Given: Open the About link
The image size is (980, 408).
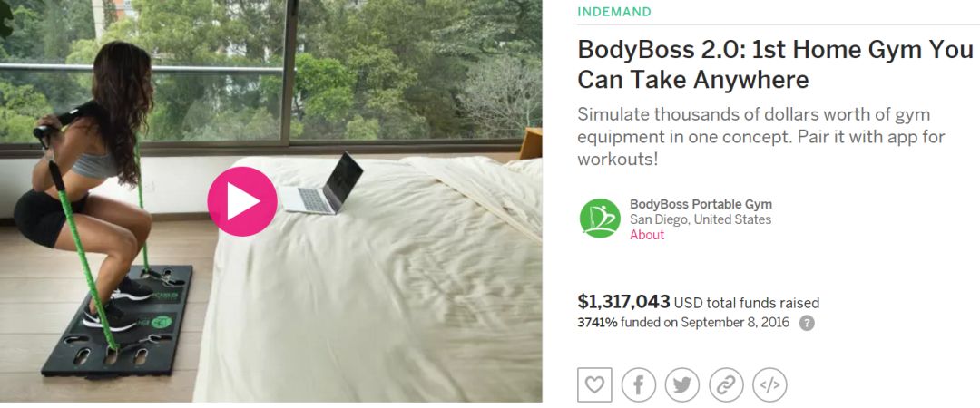Looking at the screenshot, I should click(x=647, y=235).
